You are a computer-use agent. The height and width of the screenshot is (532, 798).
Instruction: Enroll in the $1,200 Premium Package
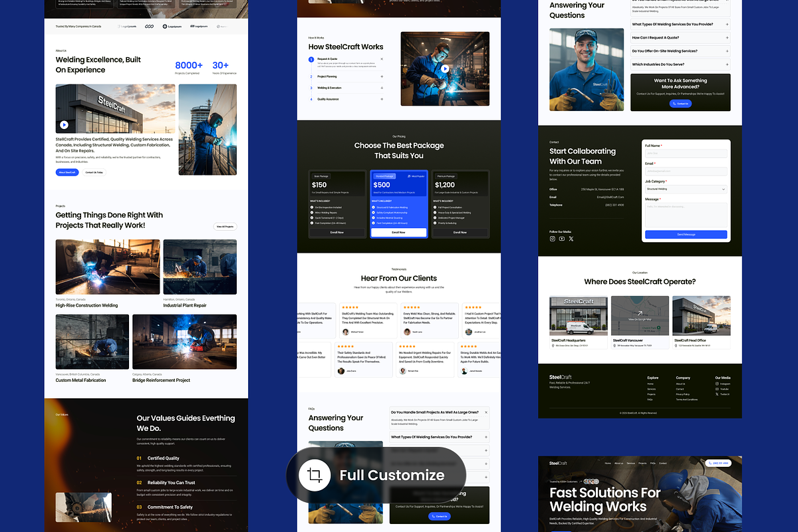pyautogui.click(x=460, y=232)
